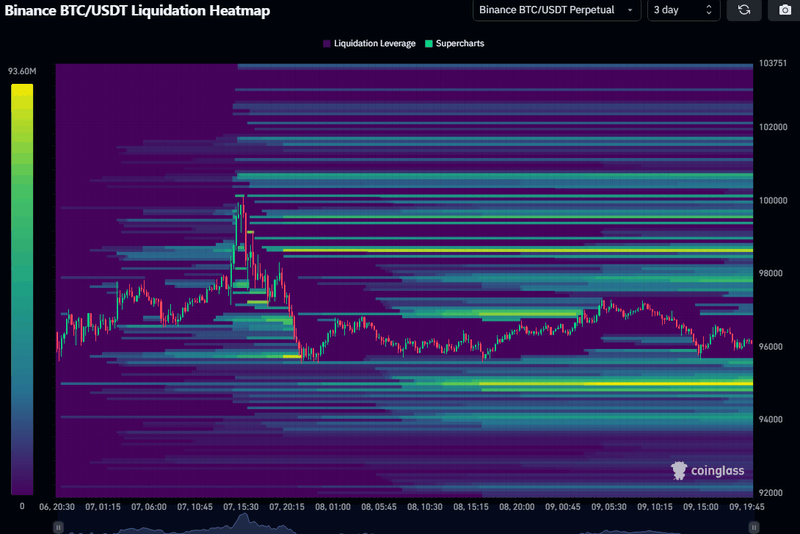Click the 96000 price axis label
The width and height of the screenshot is (800, 534).
[770, 346]
